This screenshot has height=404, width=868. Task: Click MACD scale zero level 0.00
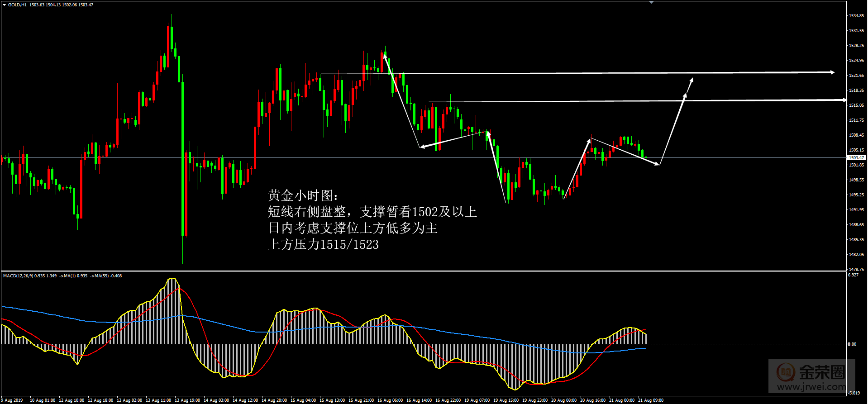coord(852,344)
